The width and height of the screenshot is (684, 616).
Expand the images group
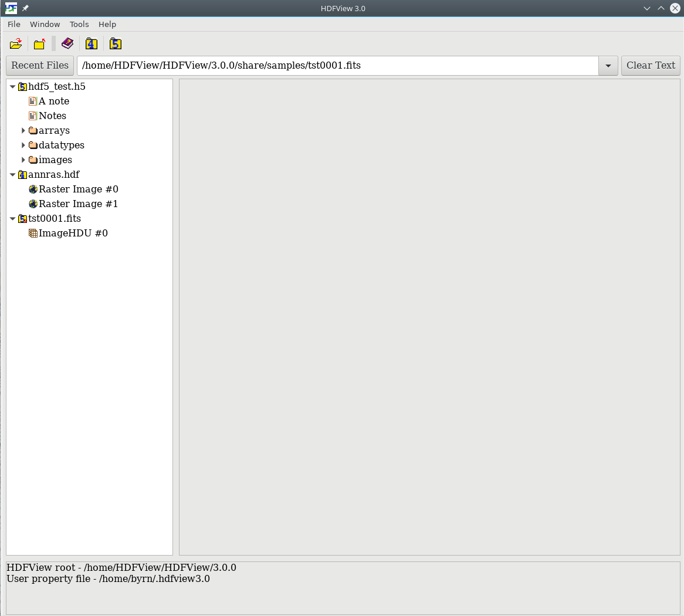(x=23, y=160)
